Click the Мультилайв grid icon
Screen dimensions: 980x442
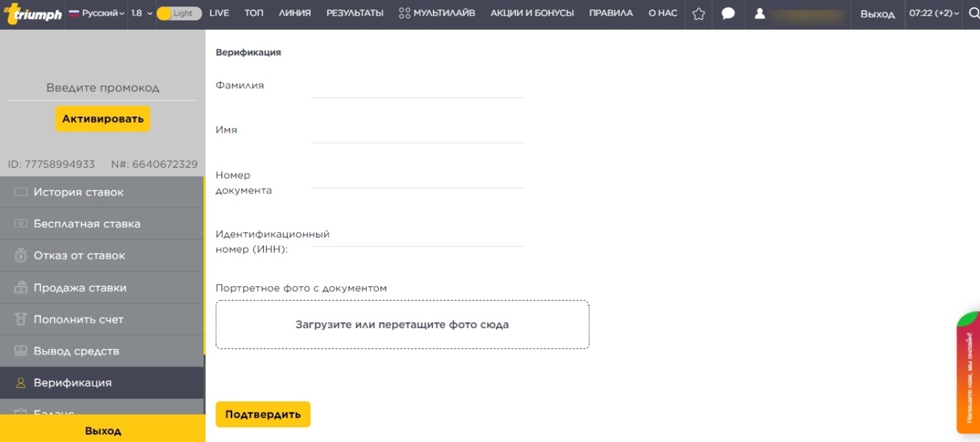point(405,13)
